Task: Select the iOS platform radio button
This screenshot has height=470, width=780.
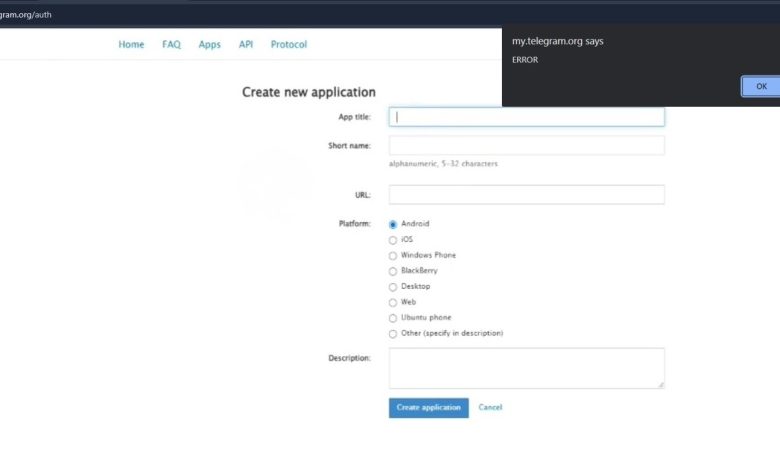Action: pos(393,240)
